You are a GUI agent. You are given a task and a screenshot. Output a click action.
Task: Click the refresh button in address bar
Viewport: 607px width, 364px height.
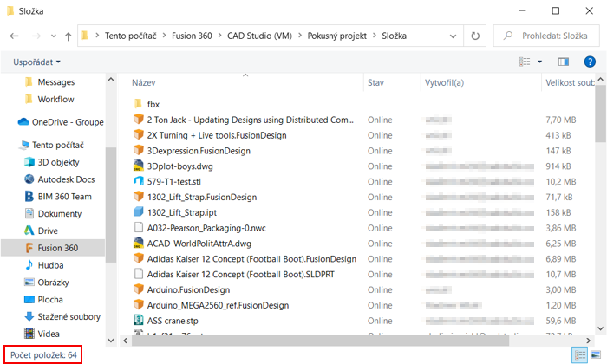click(475, 36)
